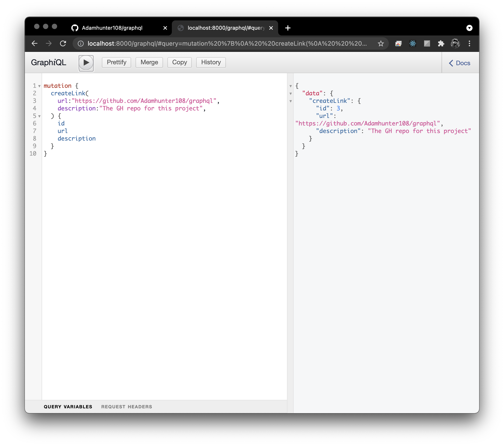Open the query History panel

(211, 62)
